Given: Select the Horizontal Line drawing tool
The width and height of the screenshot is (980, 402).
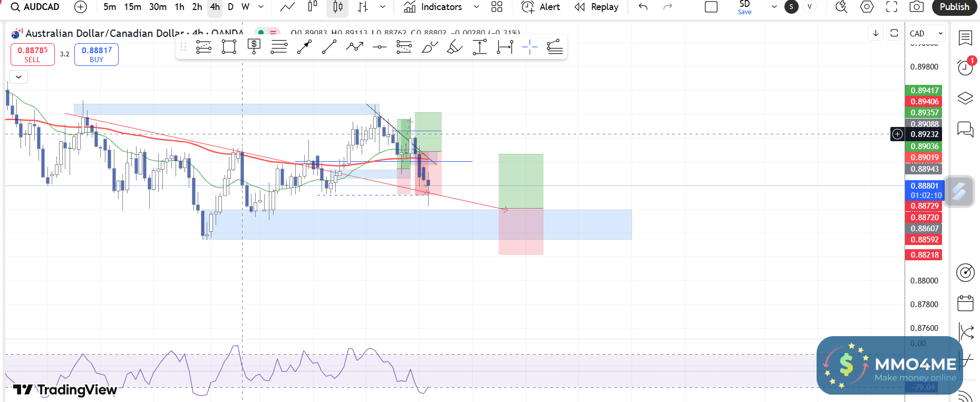Looking at the screenshot, I should (380, 47).
